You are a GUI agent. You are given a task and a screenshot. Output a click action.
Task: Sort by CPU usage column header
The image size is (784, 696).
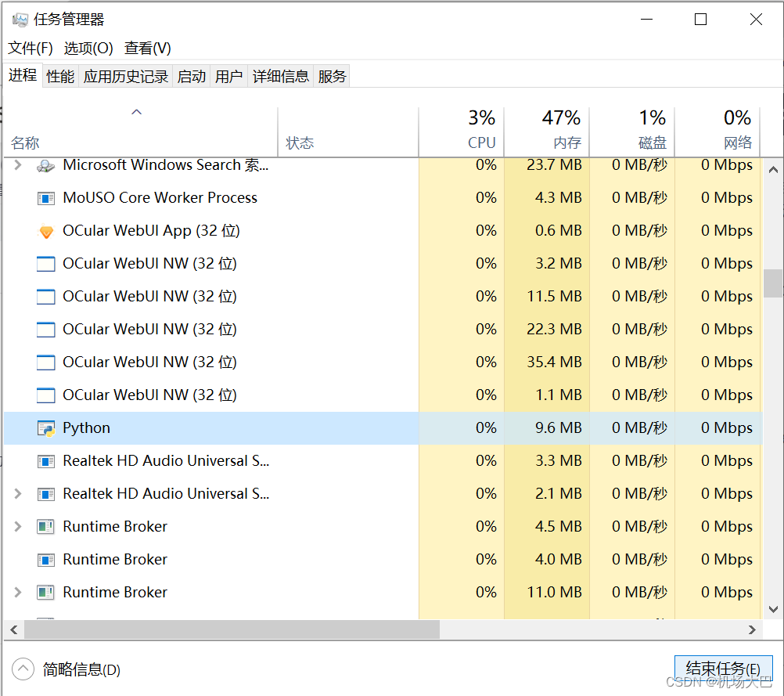click(461, 132)
